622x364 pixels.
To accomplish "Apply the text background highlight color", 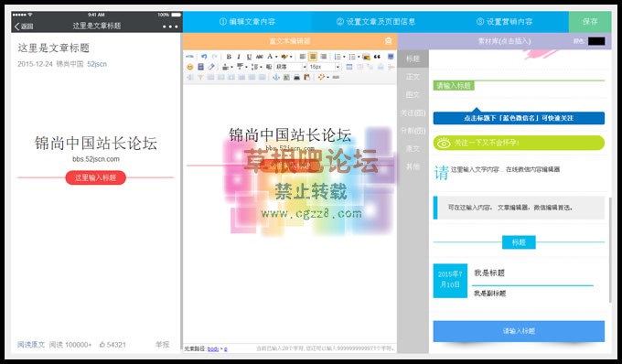I will click(284, 57).
